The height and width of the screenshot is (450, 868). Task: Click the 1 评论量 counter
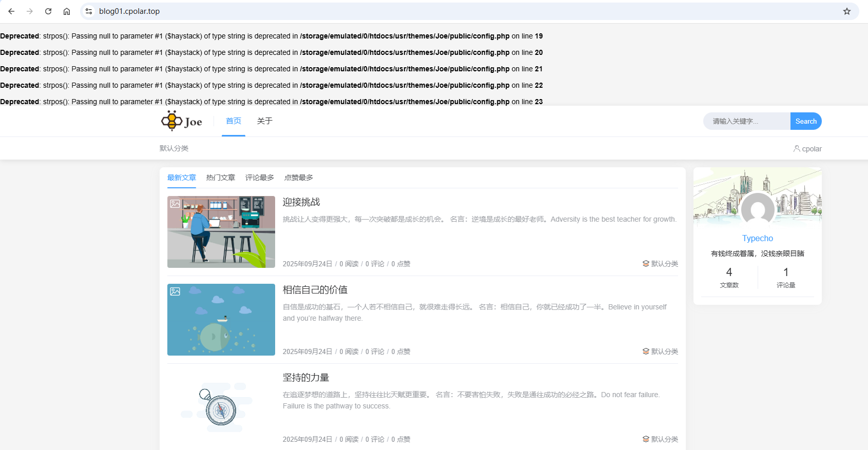pyautogui.click(x=786, y=278)
